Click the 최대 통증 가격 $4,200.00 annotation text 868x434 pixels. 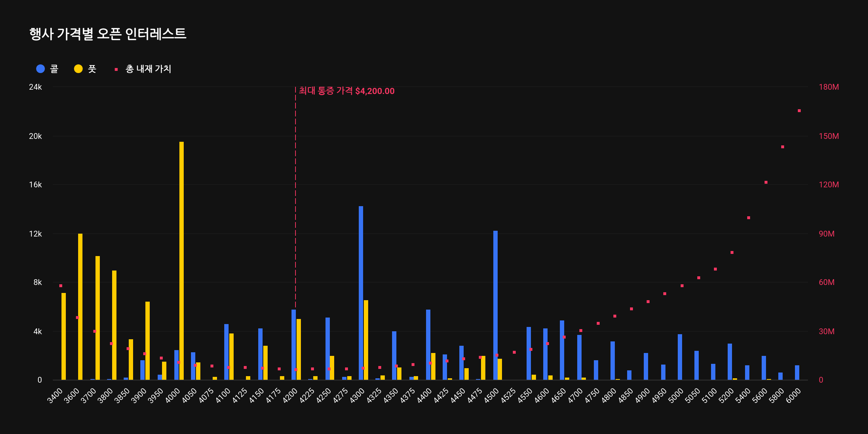(345, 91)
